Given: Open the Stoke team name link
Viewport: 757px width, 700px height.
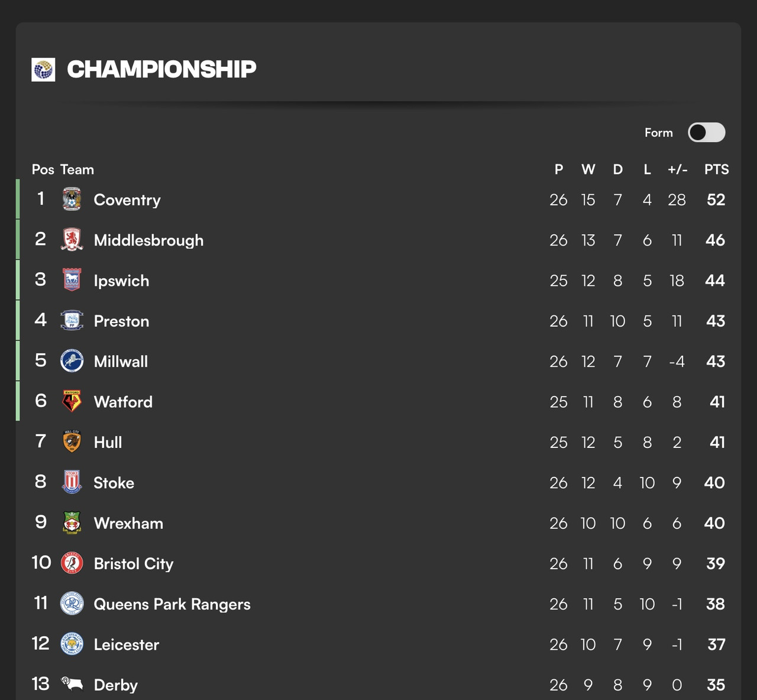Looking at the screenshot, I should coord(114,483).
